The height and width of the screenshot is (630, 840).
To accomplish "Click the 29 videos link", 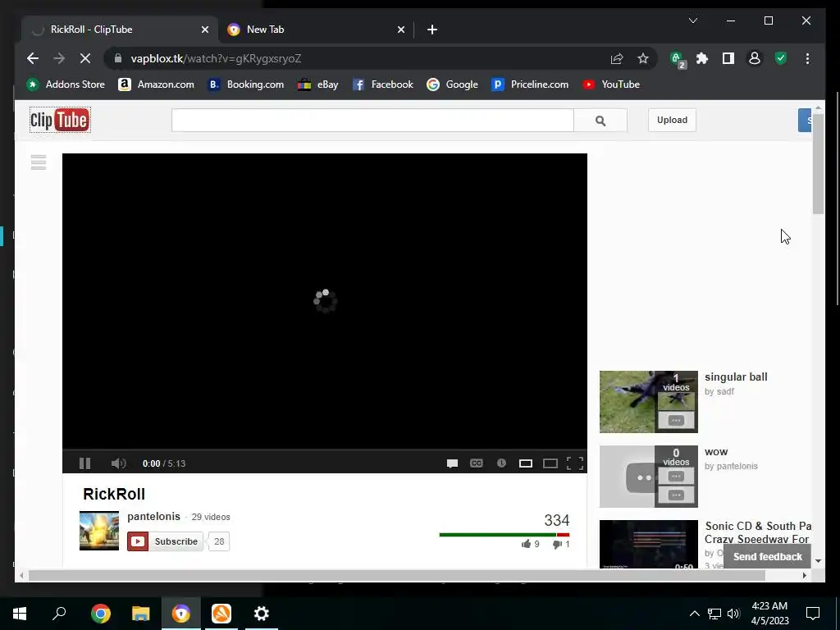I will (x=211, y=517).
